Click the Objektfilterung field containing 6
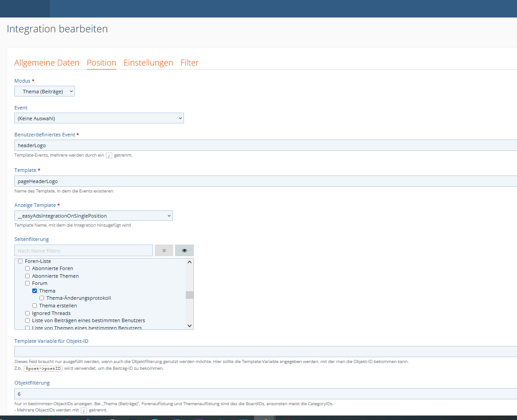The height and width of the screenshot is (420, 517). (265, 394)
